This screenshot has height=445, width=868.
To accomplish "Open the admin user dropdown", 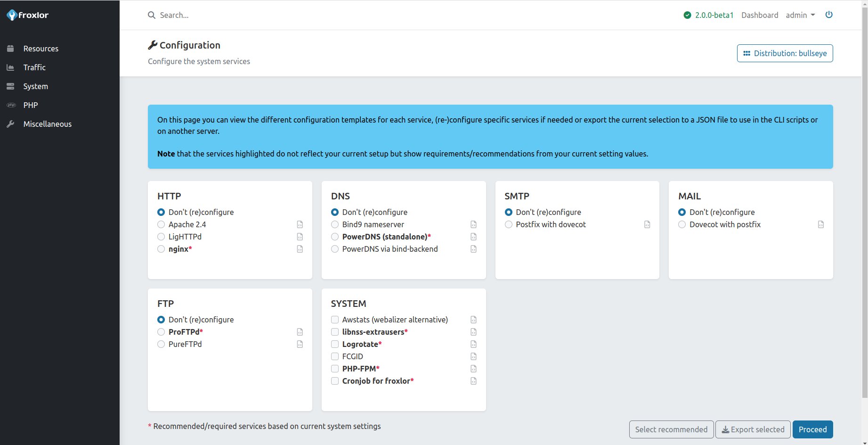I will [x=800, y=15].
